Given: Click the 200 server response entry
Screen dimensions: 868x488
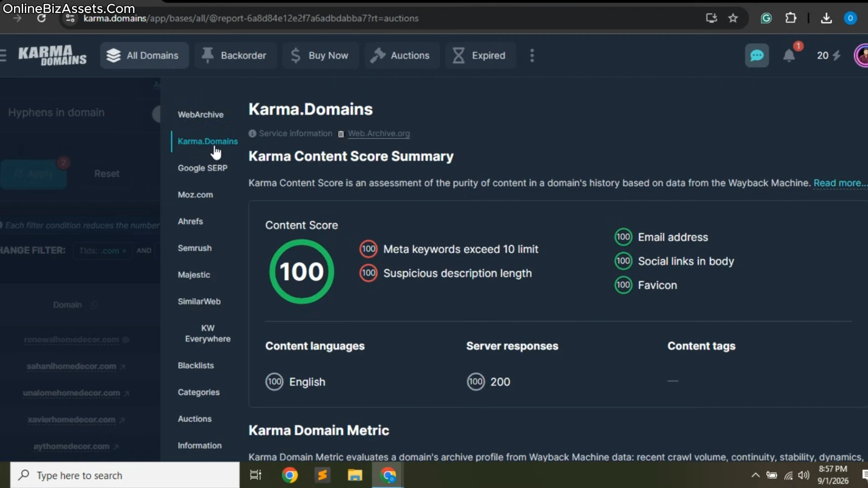Looking at the screenshot, I should pyautogui.click(x=488, y=382).
